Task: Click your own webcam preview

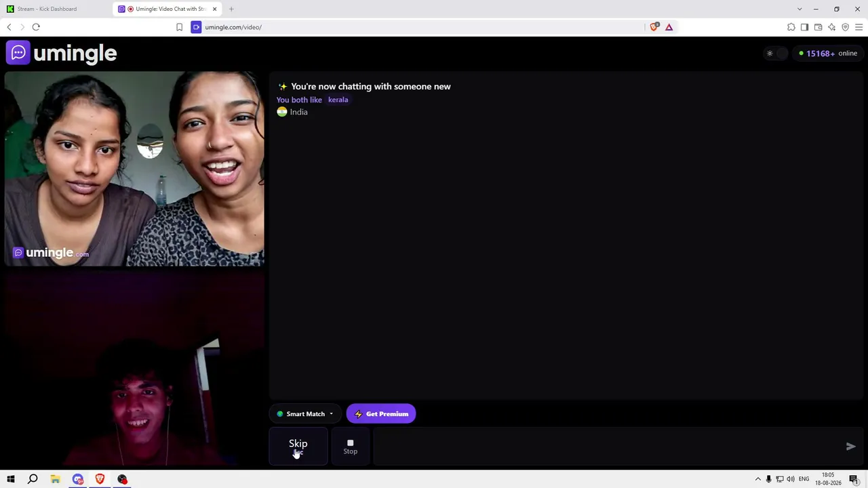Action: tap(134, 368)
